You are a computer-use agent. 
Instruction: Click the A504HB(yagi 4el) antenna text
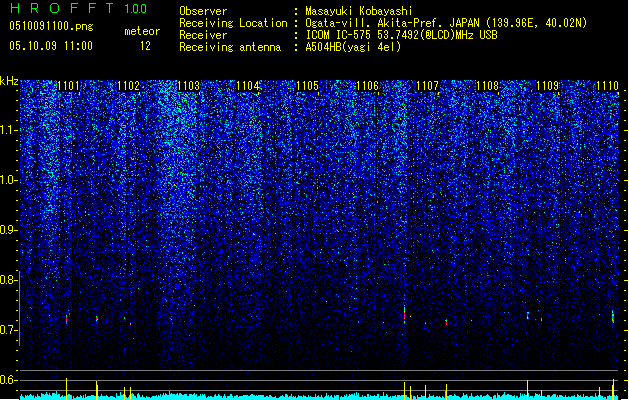coord(353,47)
